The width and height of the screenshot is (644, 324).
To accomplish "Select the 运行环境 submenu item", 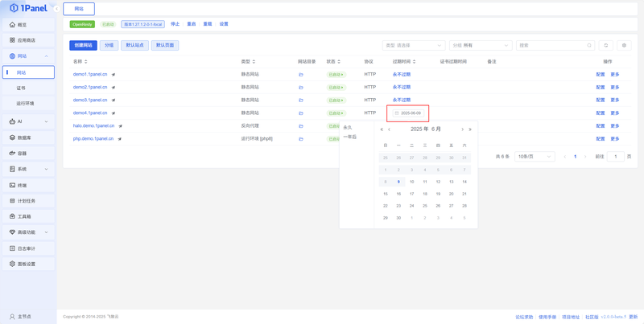I will [28, 104].
